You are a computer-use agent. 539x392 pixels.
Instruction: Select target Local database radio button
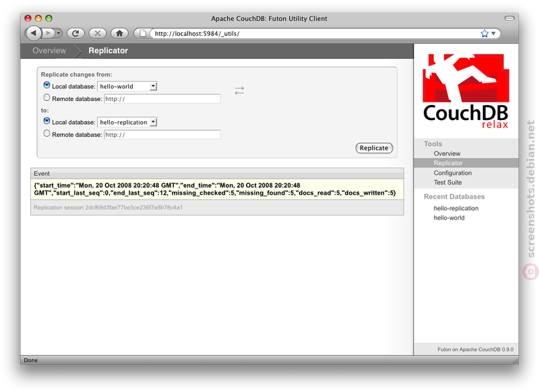46,121
